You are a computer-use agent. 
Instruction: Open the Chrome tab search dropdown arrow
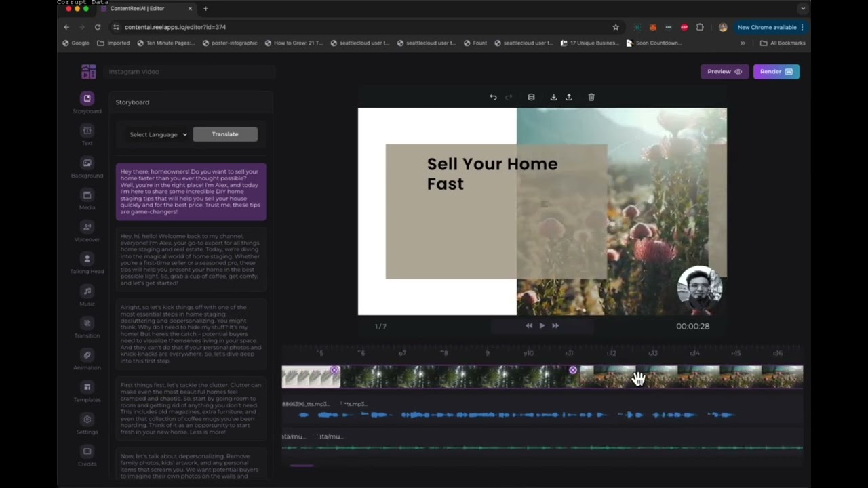coord(803,9)
